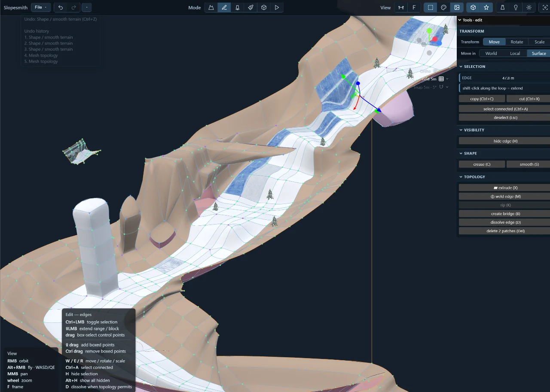Select the terrain mountain mode icon
Screen dimensions: 550x392
(x=211, y=7)
